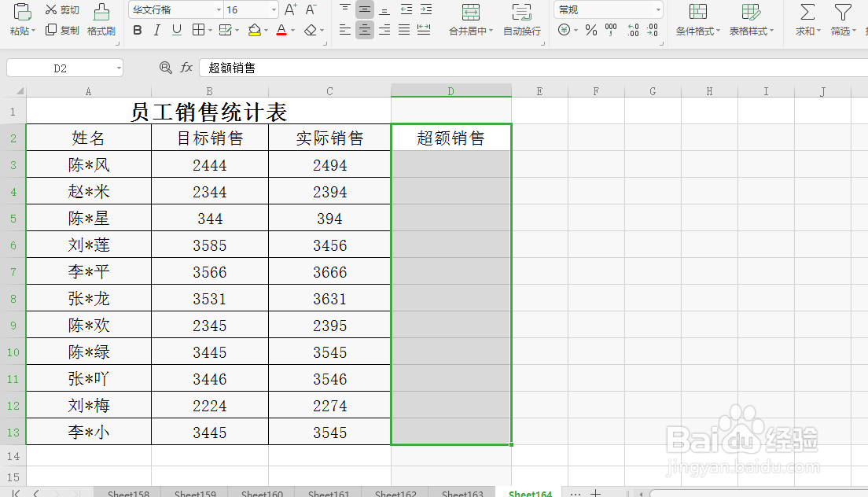The width and height of the screenshot is (868, 497).
Task: Open the font size 16 dropdown
Action: 274,10
